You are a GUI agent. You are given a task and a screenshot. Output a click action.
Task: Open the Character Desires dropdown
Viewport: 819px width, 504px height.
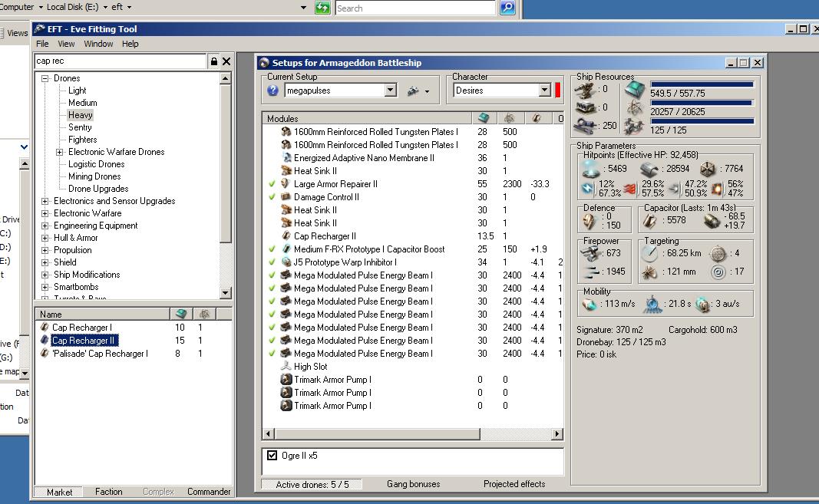coord(545,91)
